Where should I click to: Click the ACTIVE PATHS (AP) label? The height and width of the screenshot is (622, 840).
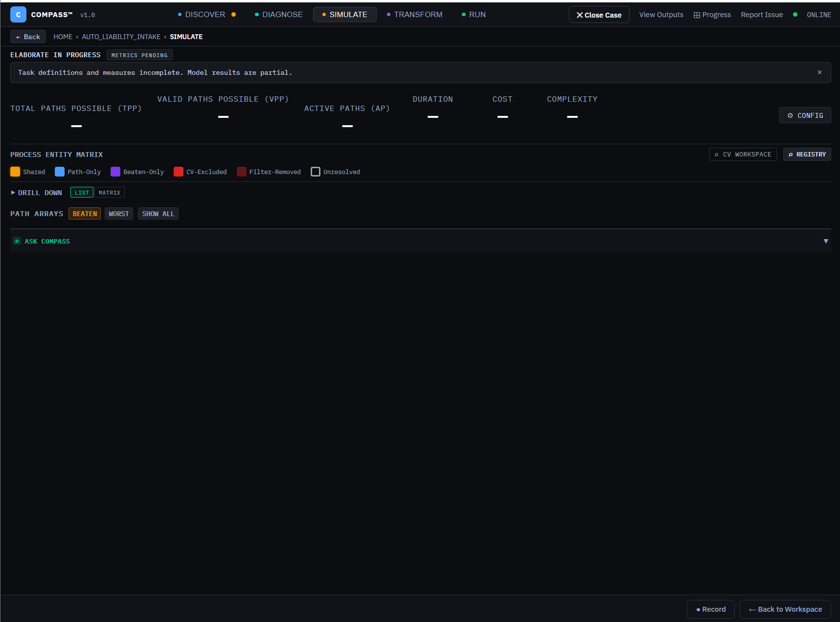click(x=347, y=109)
